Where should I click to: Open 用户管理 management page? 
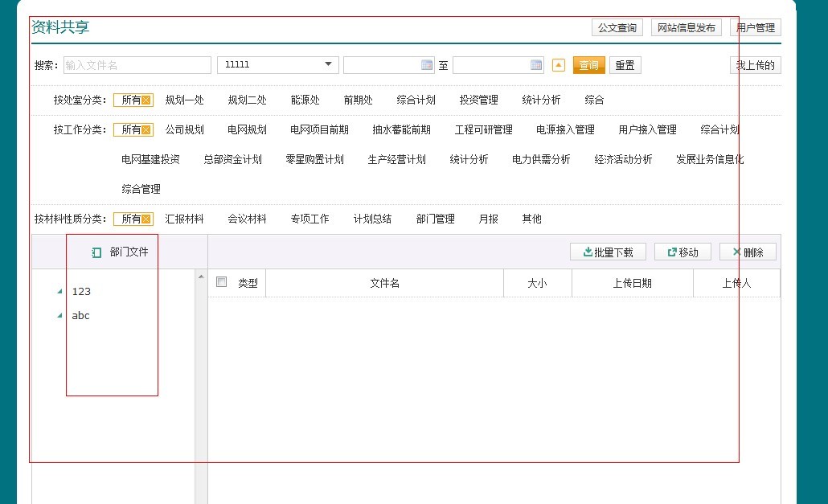click(755, 27)
